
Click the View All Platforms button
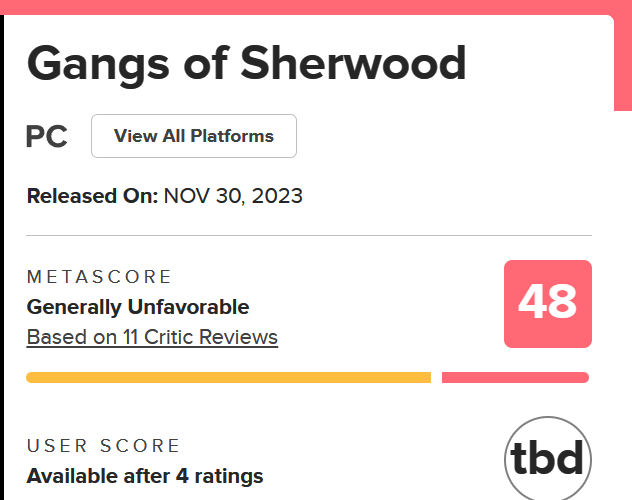tap(193, 136)
